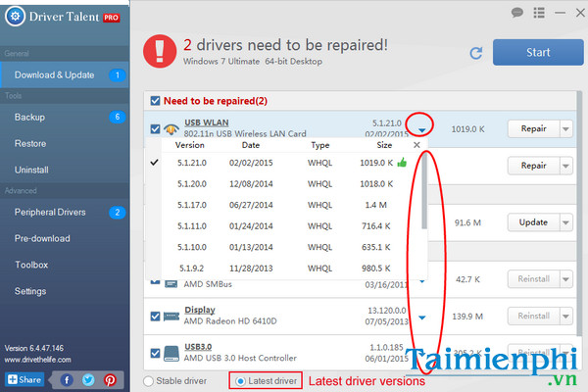The width and height of the screenshot is (588, 392).
Task: Click the AMD SMBus device icon
Action: click(171, 283)
